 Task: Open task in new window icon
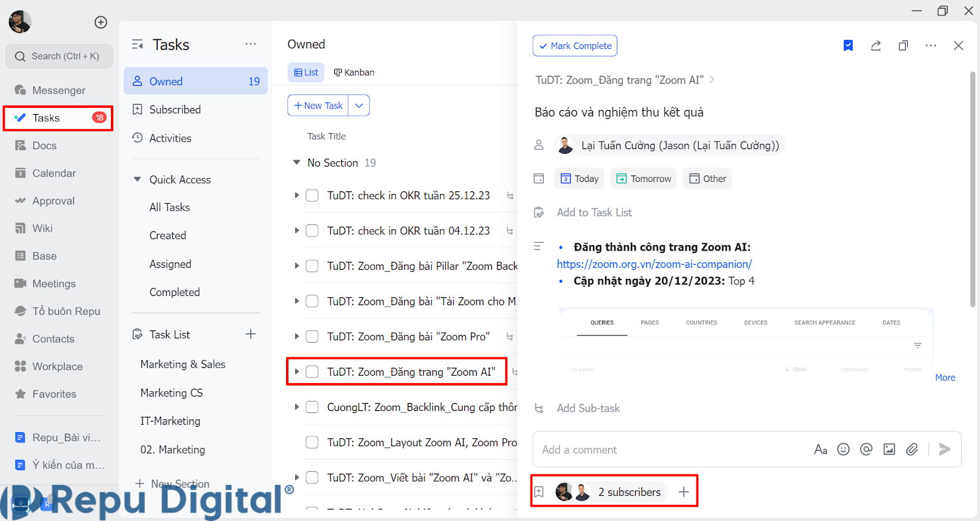click(x=903, y=46)
